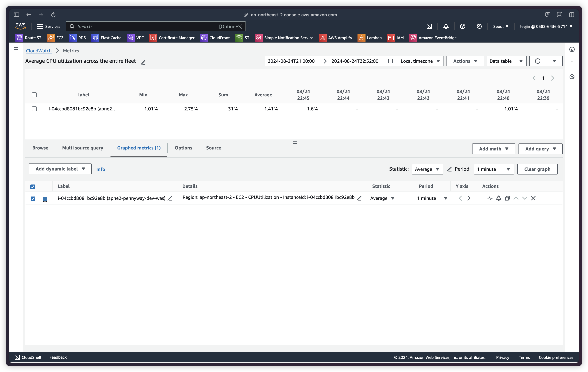Duplicate the graphed metric row
Screen dimensions: 588x372
coord(507,198)
